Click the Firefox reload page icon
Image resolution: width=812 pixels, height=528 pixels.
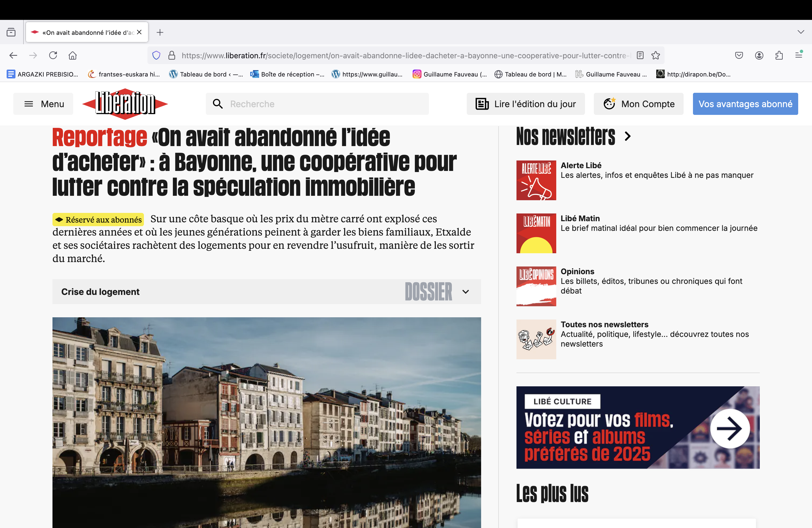pyautogui.click(x=53, y=55)
